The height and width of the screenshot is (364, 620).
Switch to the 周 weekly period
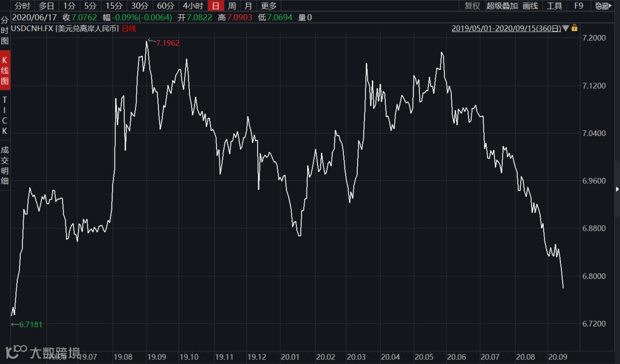click(x=232, y=6)
